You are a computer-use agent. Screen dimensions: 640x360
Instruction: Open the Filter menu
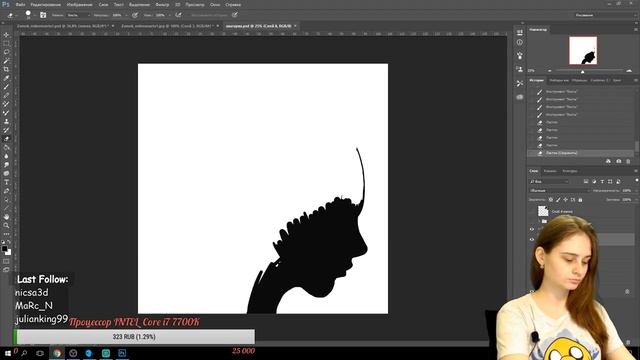162,4
